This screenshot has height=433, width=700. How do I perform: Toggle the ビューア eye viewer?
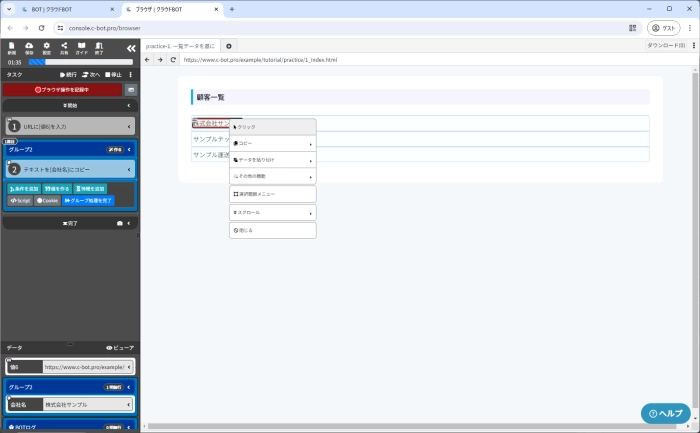pyautogui.click(x=120, y=347)
